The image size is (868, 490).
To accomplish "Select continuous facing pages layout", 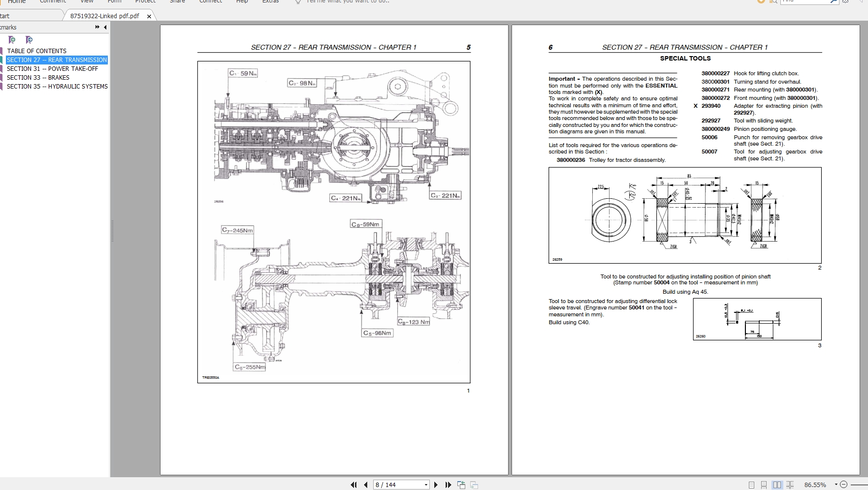I will click(790, 485).
